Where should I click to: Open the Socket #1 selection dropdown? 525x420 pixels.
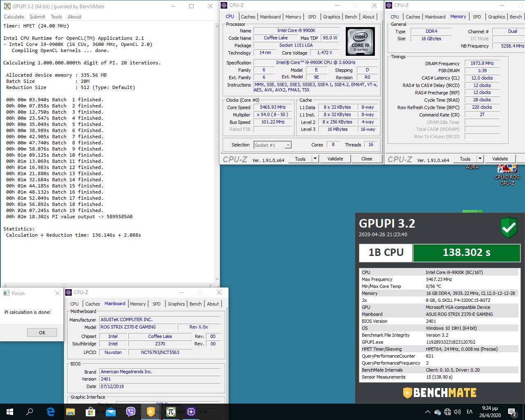point(272,145)
